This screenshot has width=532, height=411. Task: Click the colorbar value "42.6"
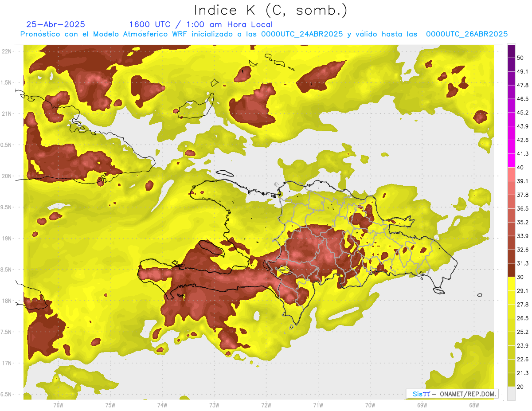click(x=523, y=140)
